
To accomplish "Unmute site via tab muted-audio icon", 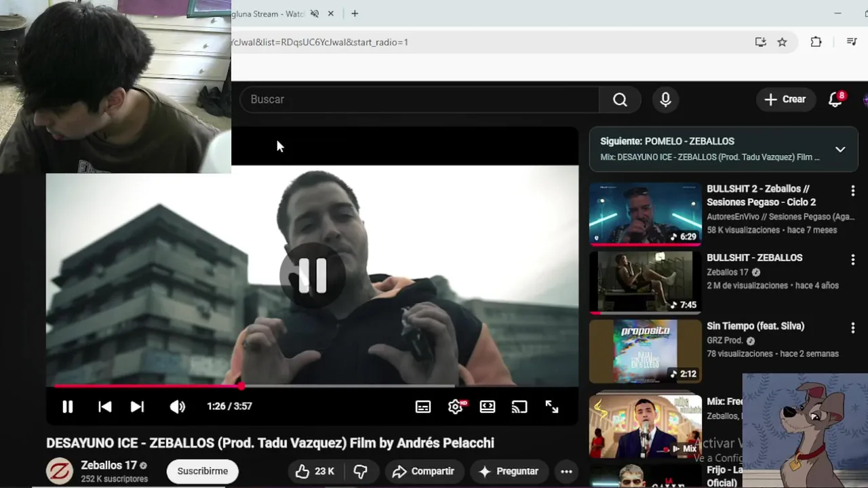I will click(315, 14).
